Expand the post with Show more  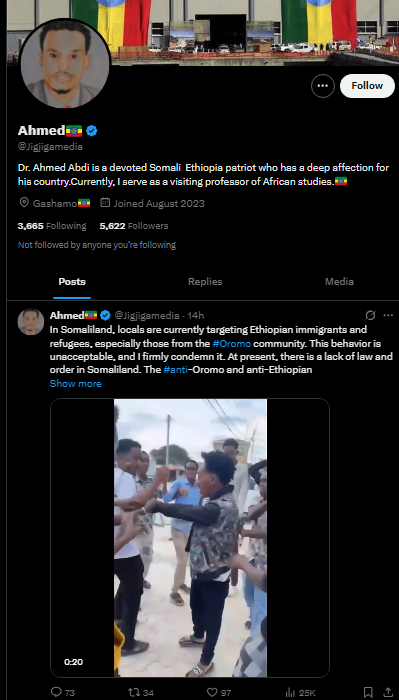tap(75, 383)
